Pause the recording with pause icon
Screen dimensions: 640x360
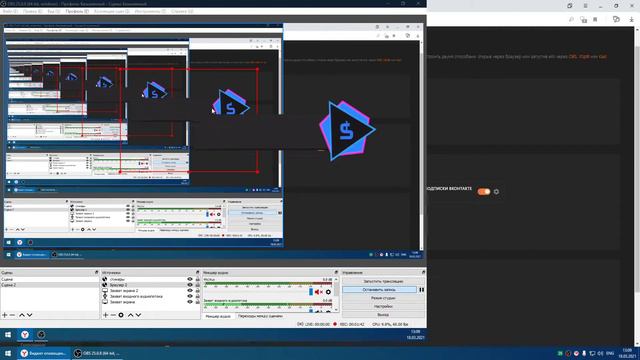pos(421,290)
